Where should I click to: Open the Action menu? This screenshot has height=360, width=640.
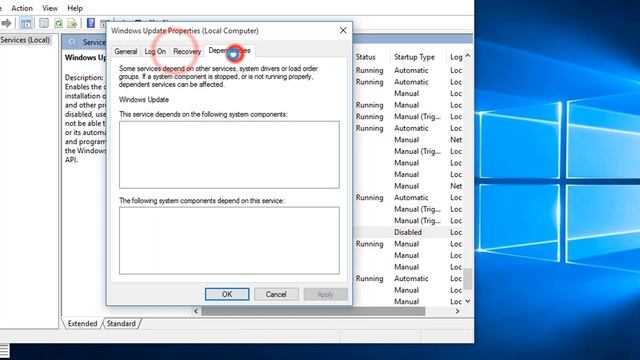(22, 8)
